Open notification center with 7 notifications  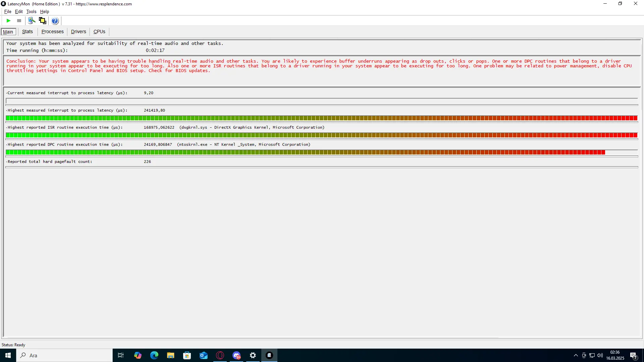[x=634, y=356]
